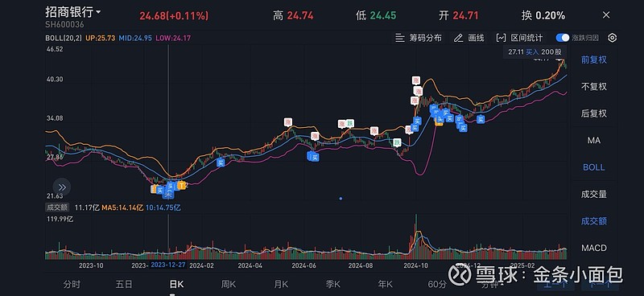The image size is (644, 296).
Task: Select 前复权 price adjustment
Action: click(x=593, y=60)
